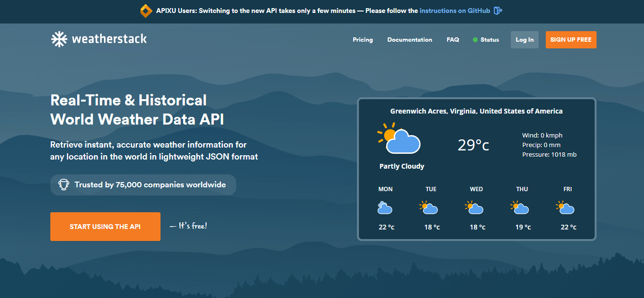Open the FRI forecast column

(567, 189)
